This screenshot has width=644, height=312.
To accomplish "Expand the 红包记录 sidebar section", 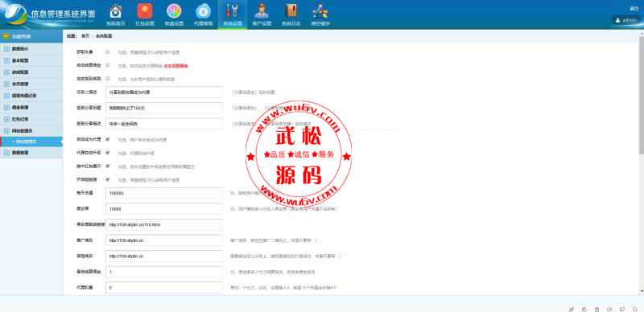I will 31,119.
